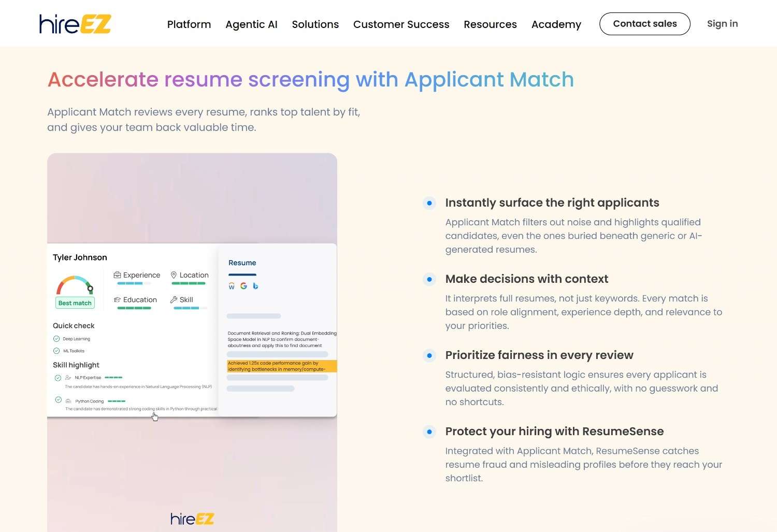This screenshot has height=532, width=777.
Task: Toggle the Deep Learning check mark
Action: coord(56,339)
